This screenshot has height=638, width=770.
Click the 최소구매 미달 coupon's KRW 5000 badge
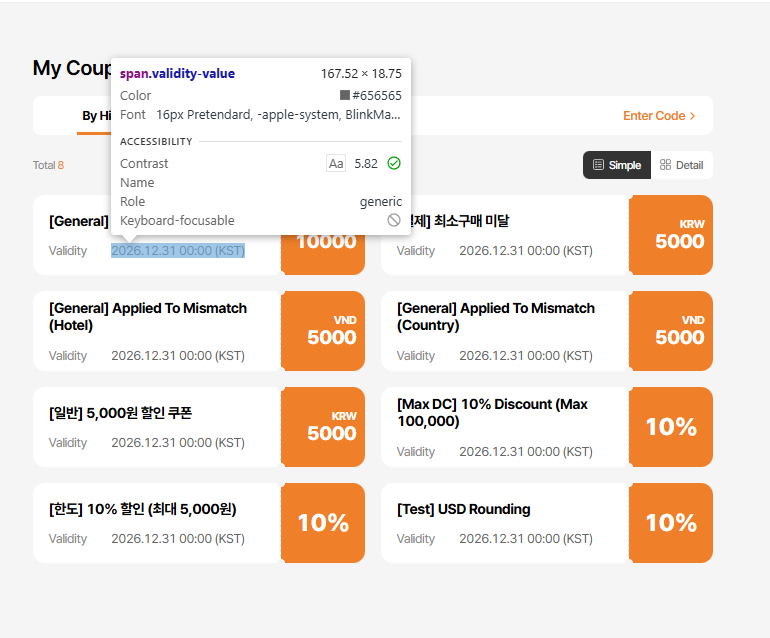point(671,235)
